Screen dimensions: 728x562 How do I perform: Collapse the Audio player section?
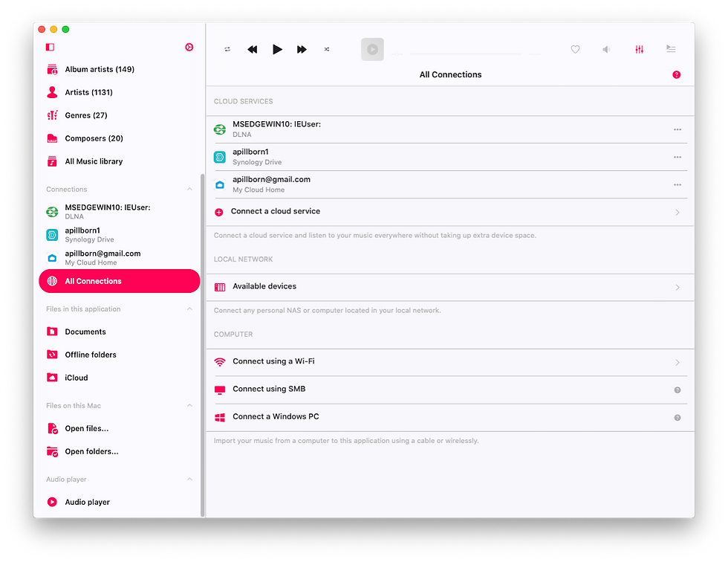coord(189,479)
